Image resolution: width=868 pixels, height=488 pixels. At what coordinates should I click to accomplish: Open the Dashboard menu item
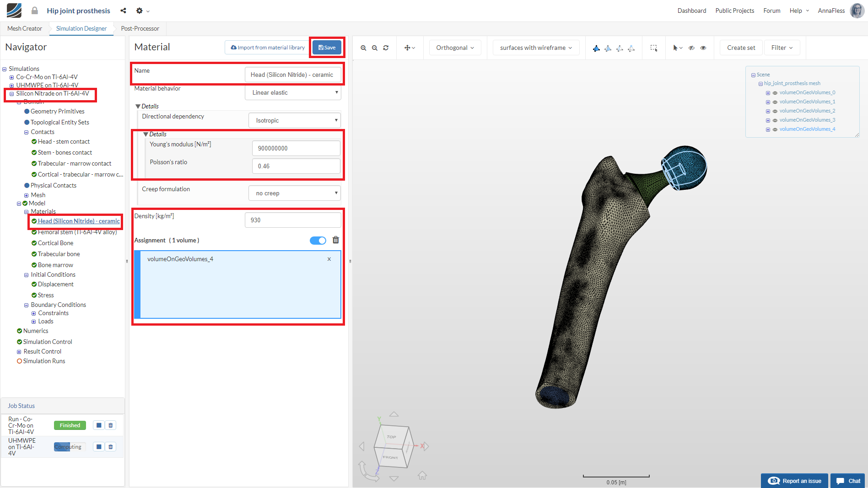click(x=691, y=11)
